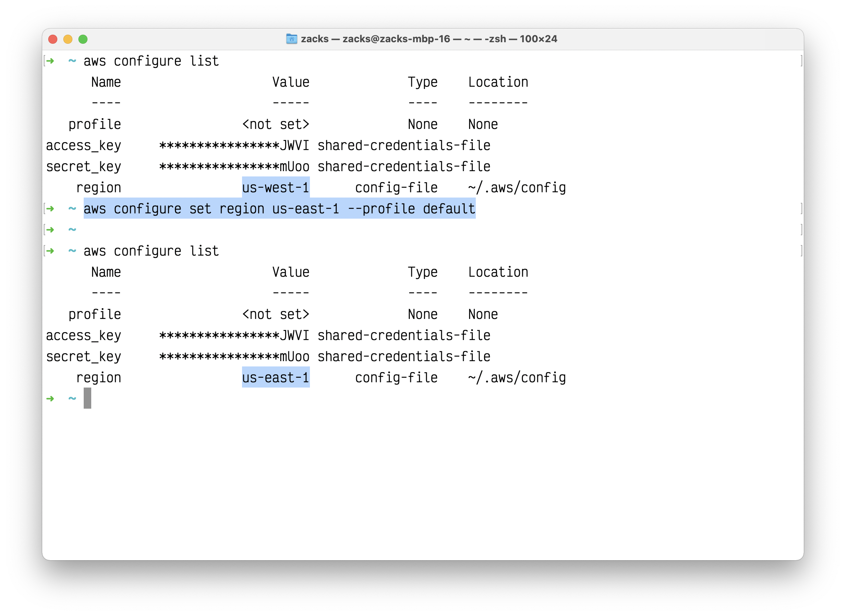Click the green arrow on first prompt line

[50, 61]
